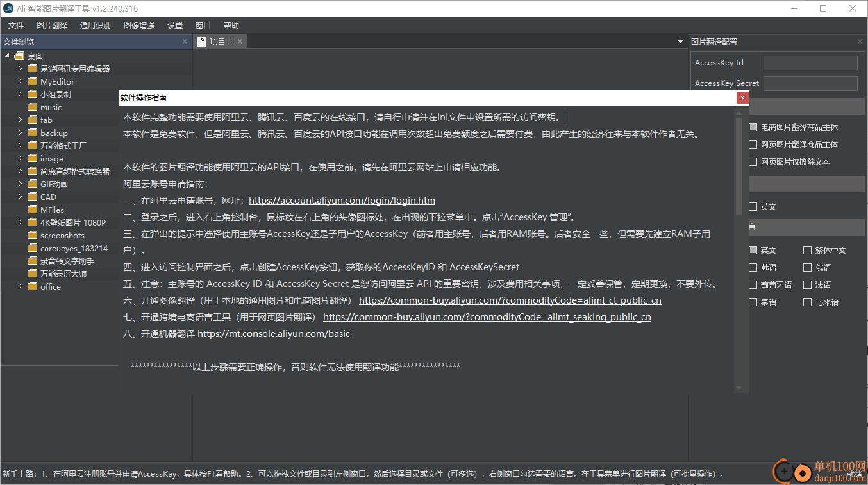The height and width of the screenshot is (485, 868).
Task: Click the 万能录屏大师 folder icon
Action: coord(33,274)
